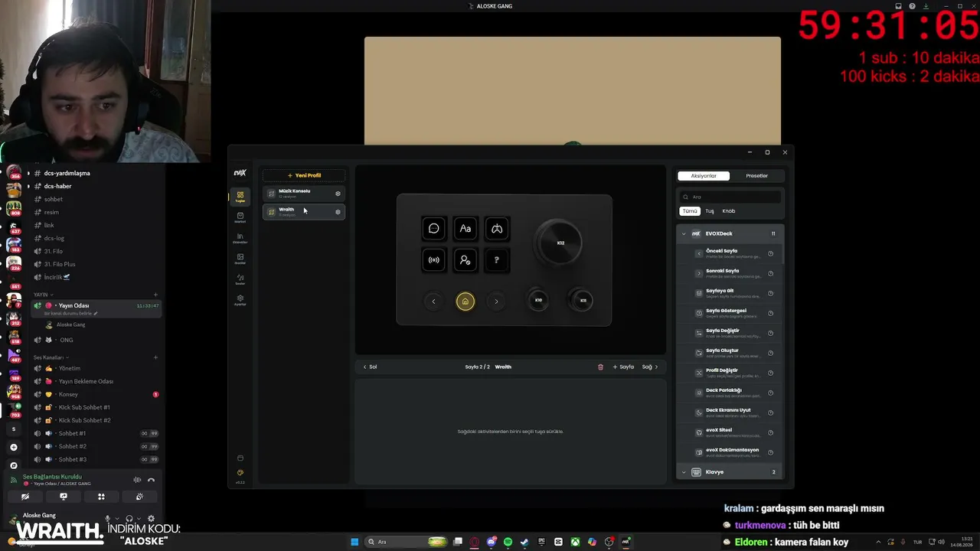
Task: Select the Sayfa Oluştur action
Action: 730,353
